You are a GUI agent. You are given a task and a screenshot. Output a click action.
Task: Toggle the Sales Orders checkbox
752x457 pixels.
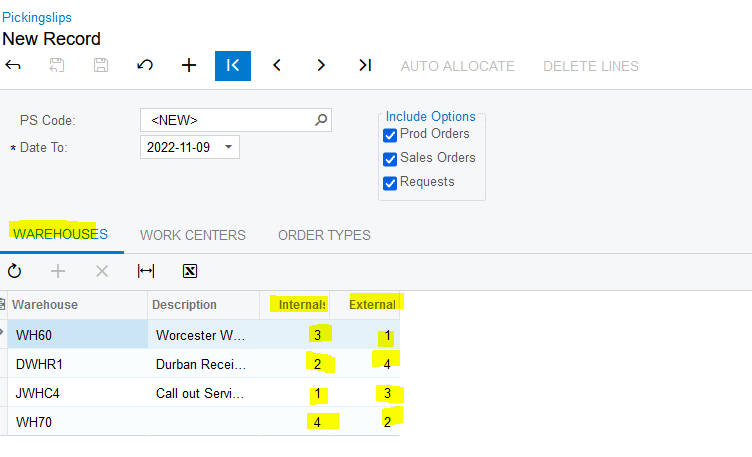(x=391, y=159)
